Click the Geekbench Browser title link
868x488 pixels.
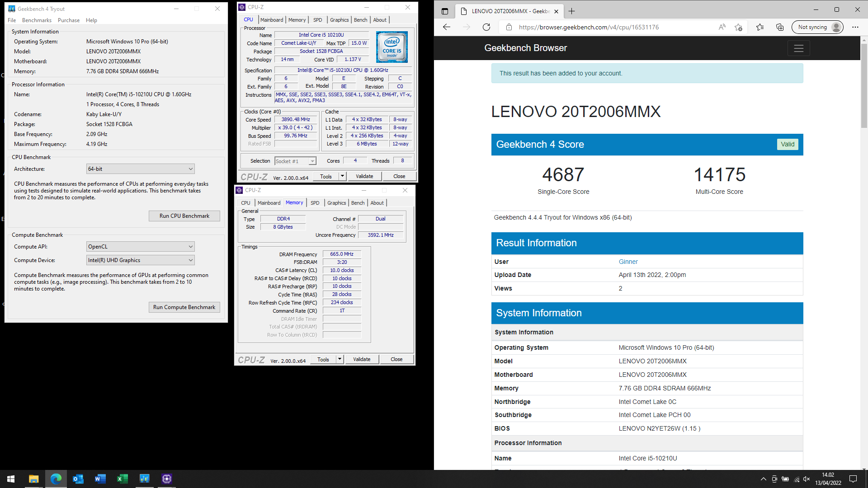pyautogui.click(x=525, y=48)
